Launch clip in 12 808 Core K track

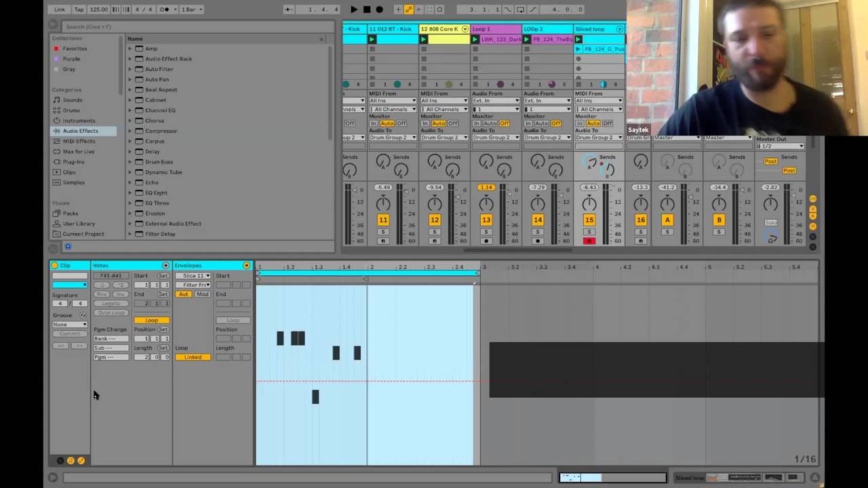tap(423, 39)
